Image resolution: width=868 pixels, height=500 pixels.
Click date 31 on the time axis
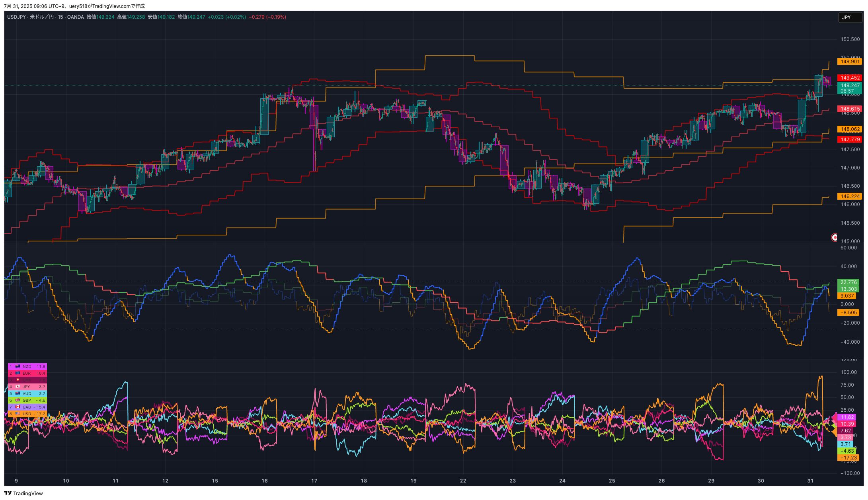(810, 481)
